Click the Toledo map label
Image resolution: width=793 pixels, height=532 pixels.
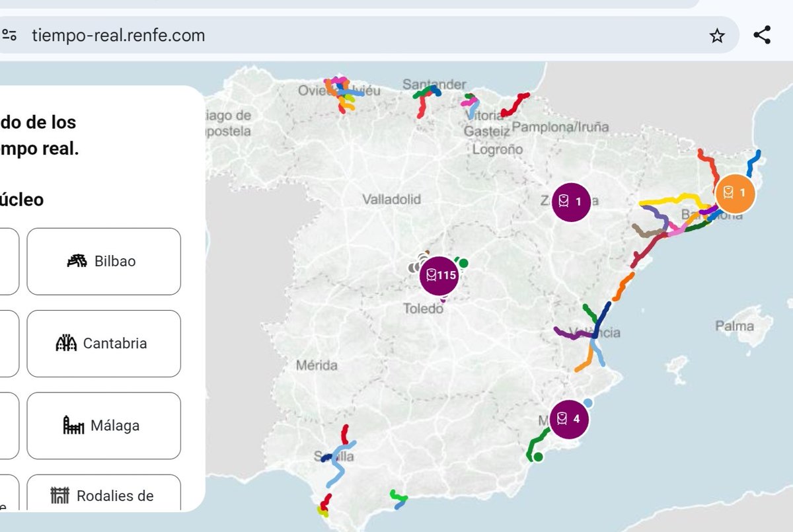click(x=423, y=308)
